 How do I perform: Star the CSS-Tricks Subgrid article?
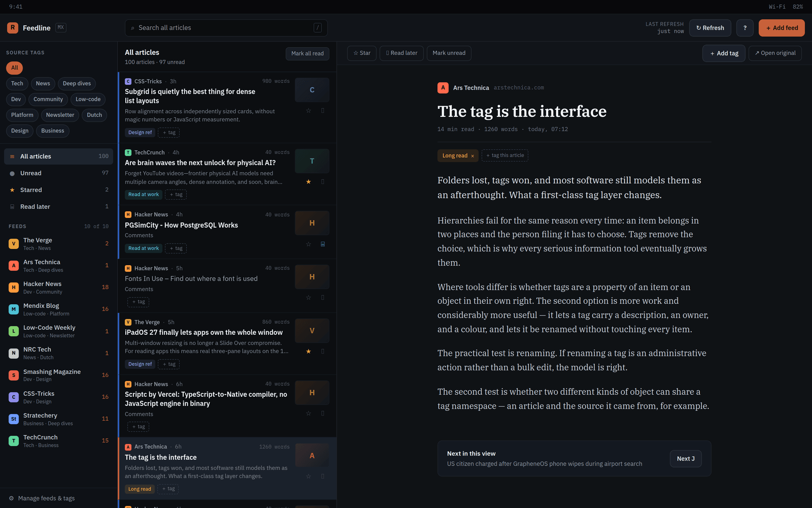(308, 111)
